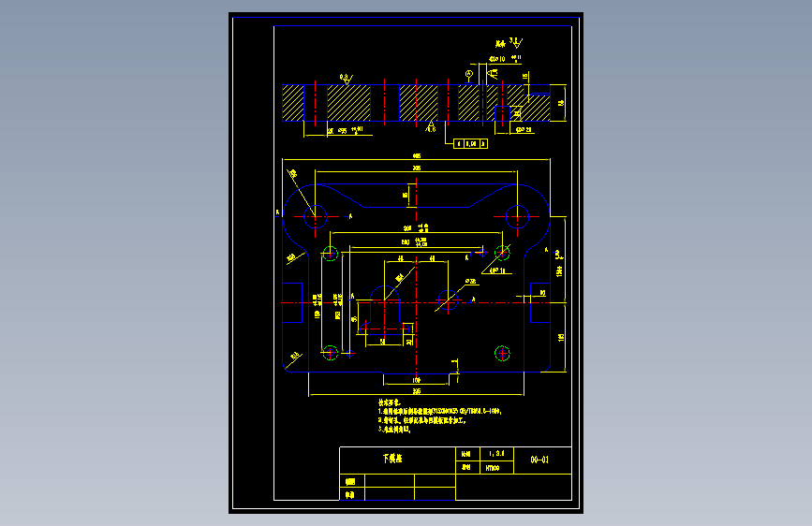The height and width of the screenshot is (526, 812).
Task: Select the bottom-left green screw hole circle
Action: [331, 353]
